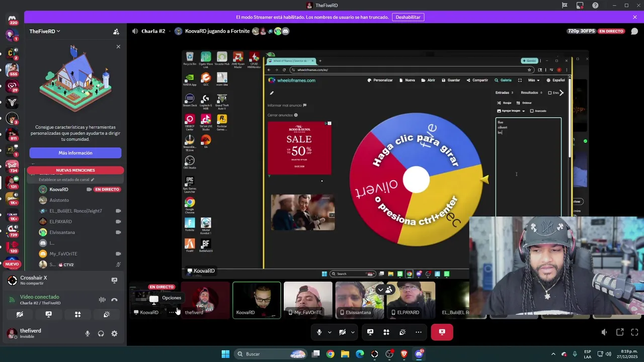Open TheFiveRD server dropdown menu

[45, 31]
